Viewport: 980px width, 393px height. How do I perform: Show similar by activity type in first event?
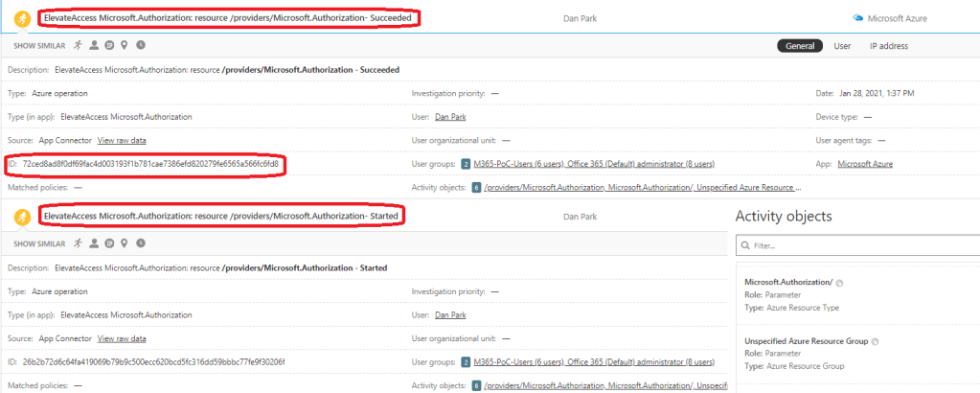click(79, 45)
